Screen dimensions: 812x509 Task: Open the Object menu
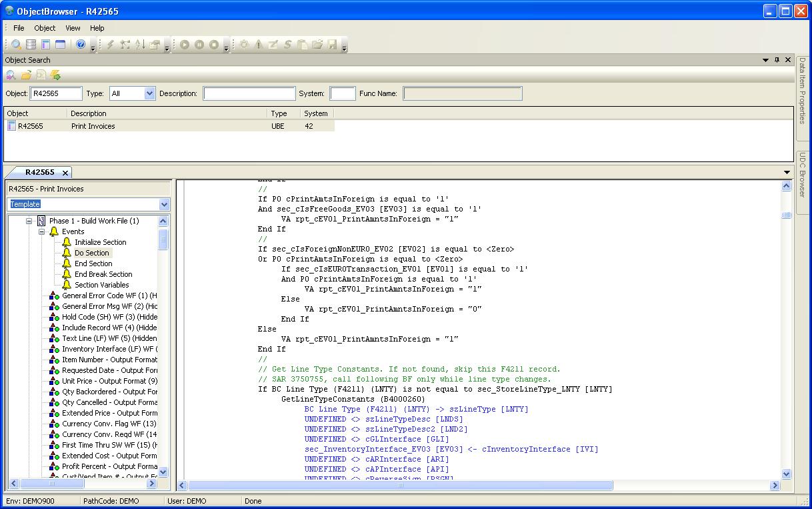[45, 28]
